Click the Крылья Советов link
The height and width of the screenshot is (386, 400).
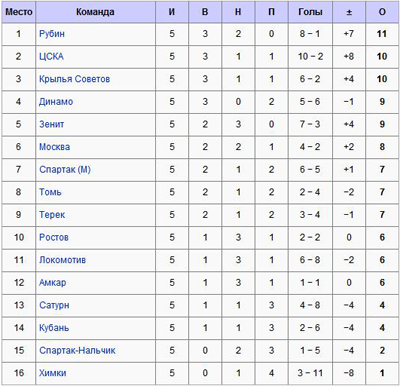tap(74, 79)
